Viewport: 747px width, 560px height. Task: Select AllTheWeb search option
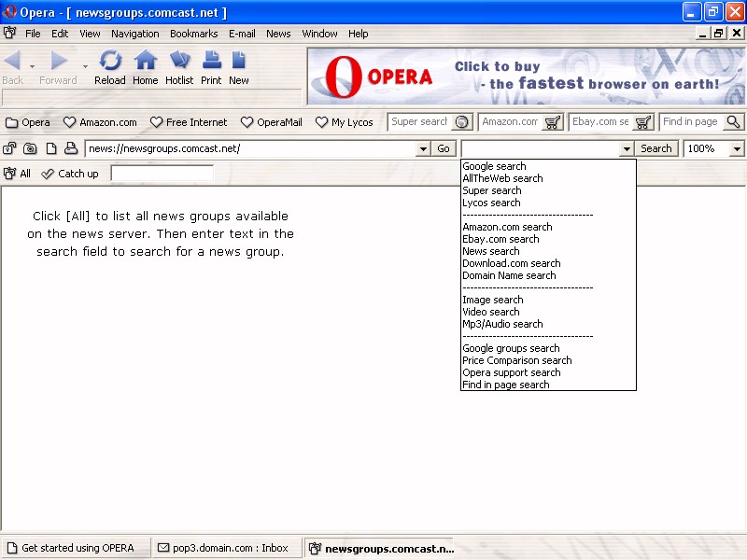548,178
